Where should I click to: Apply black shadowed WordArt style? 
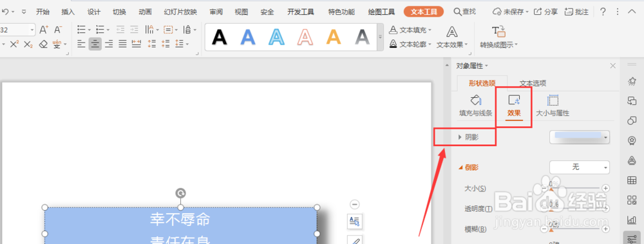220,37
